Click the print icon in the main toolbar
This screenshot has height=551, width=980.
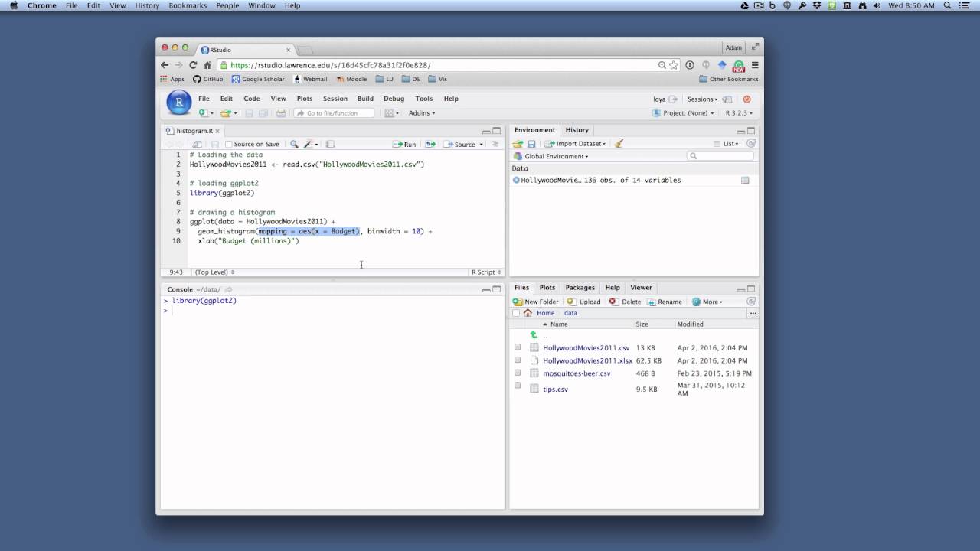coord(281,113)
